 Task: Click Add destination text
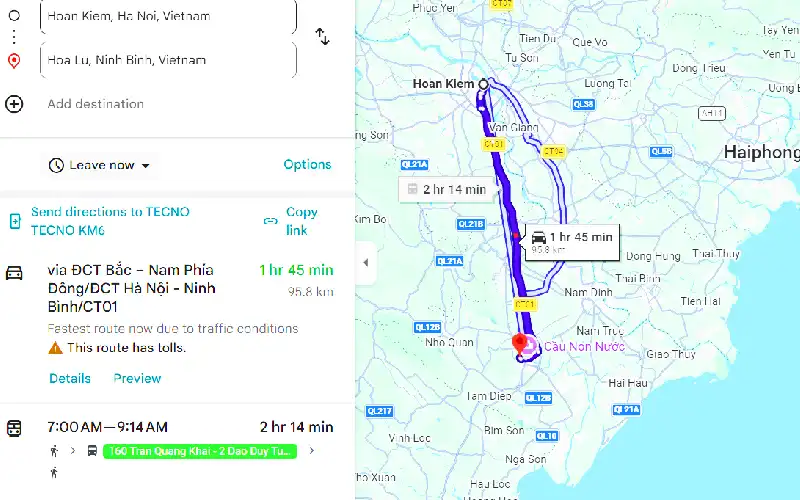pos(95,104)
